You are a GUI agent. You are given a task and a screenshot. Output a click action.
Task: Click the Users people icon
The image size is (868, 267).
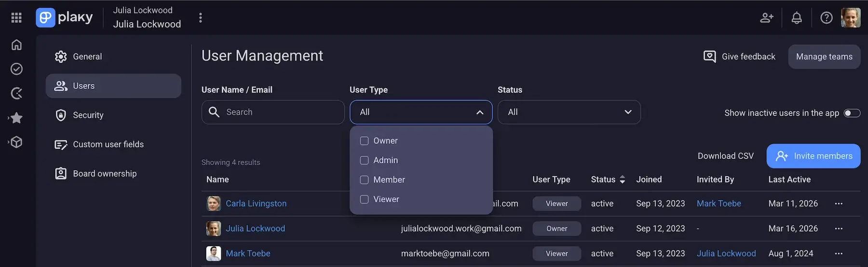[61, 86]
